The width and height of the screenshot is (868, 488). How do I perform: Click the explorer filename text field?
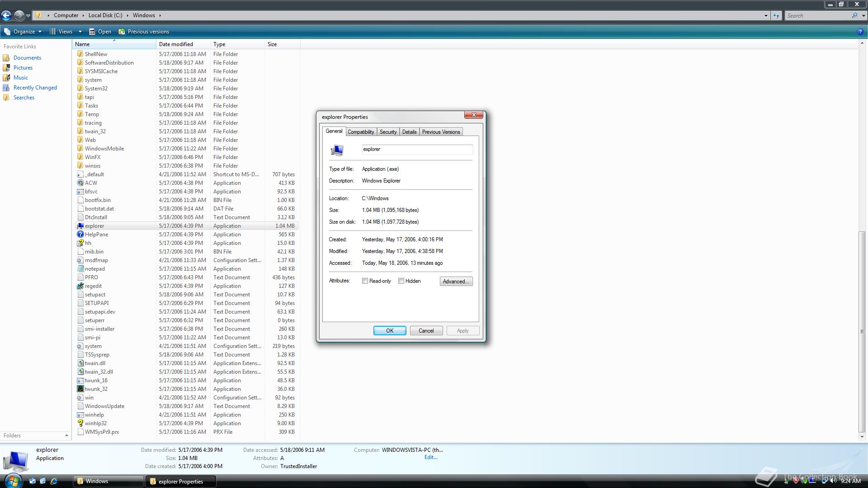pos(417,150)
